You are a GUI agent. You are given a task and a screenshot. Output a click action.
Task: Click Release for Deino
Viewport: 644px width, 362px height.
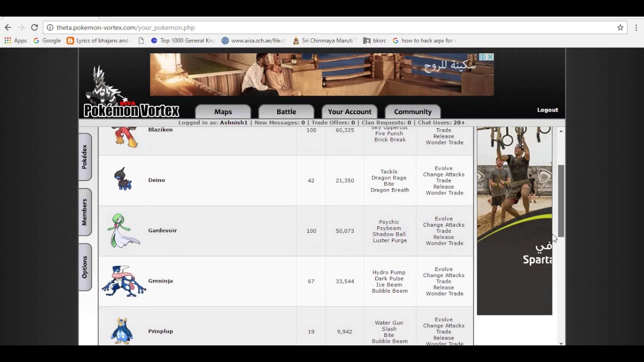[444, 187]
